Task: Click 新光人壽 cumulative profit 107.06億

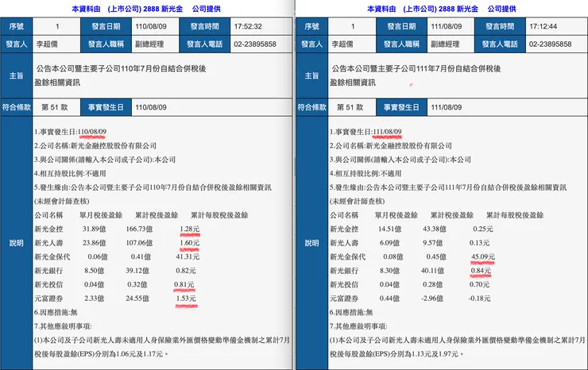Action: 139,243
